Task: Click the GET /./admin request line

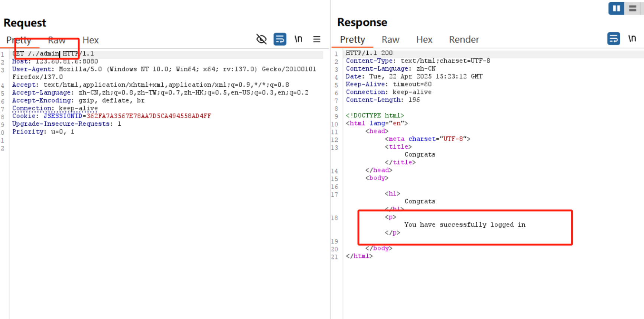Action: (x=53, y=54)
